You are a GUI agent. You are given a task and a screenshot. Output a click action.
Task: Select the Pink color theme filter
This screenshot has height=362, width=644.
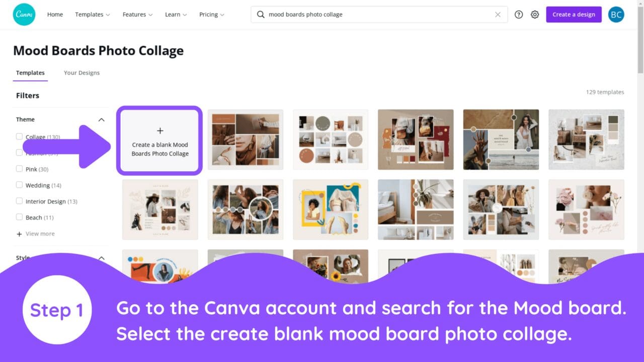coord(19,169)
